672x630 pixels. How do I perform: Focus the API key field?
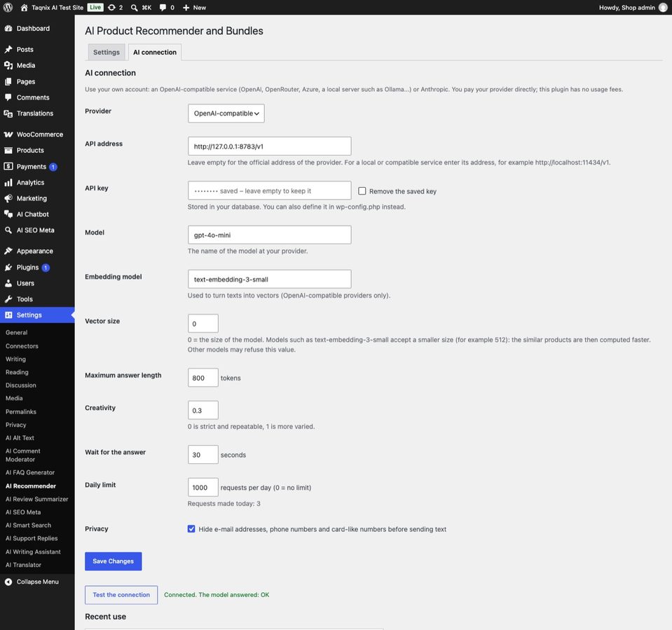tap(269, 191)
